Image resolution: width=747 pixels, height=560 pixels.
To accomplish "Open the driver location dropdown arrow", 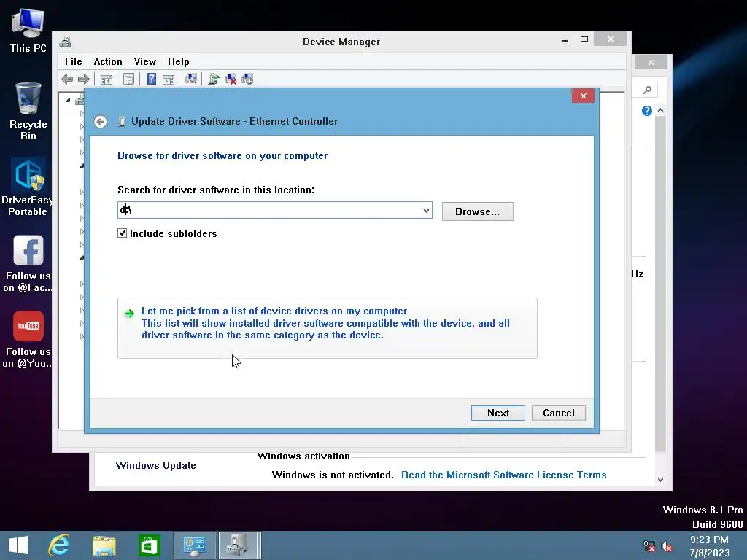I will pos(426,210).
